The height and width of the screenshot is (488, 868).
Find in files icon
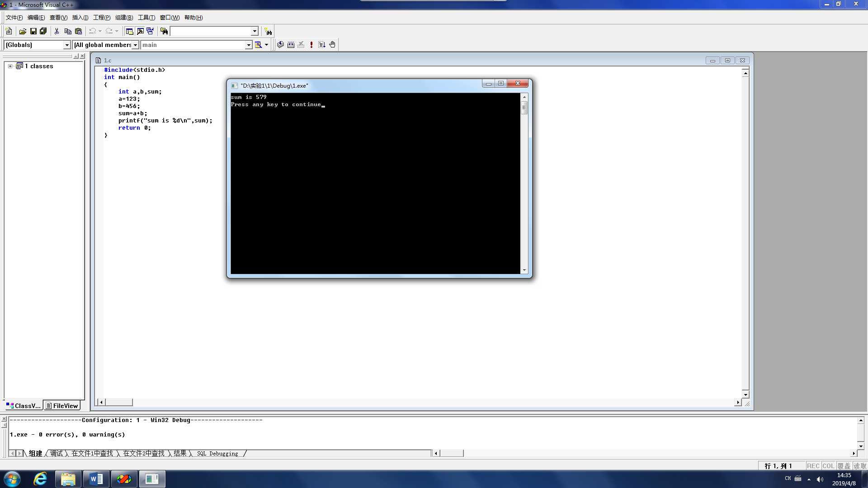point(164,31)
